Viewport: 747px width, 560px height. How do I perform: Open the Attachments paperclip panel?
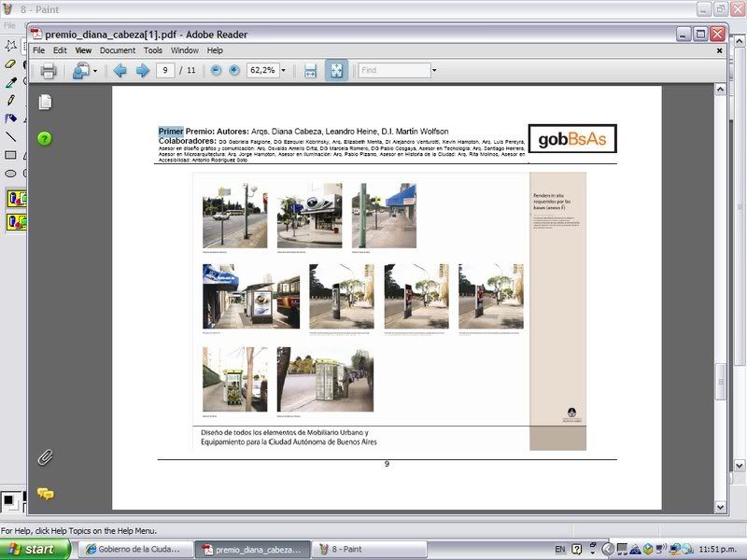coord(45,457)
